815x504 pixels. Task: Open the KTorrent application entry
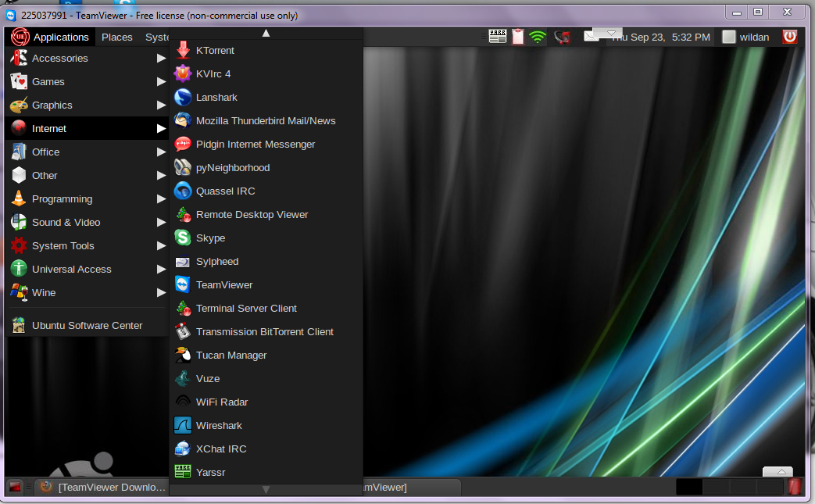pyautogui.click(x=266, y=50)
